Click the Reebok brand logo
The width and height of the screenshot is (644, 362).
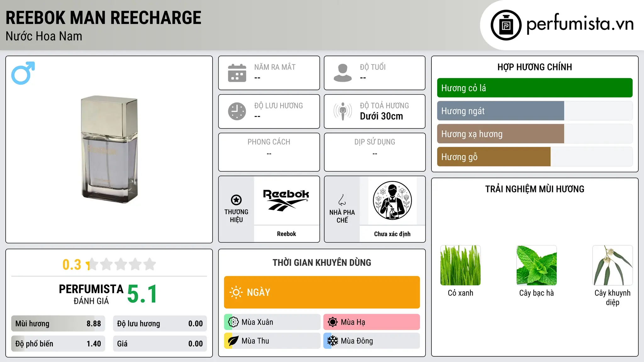pos(286,200)
